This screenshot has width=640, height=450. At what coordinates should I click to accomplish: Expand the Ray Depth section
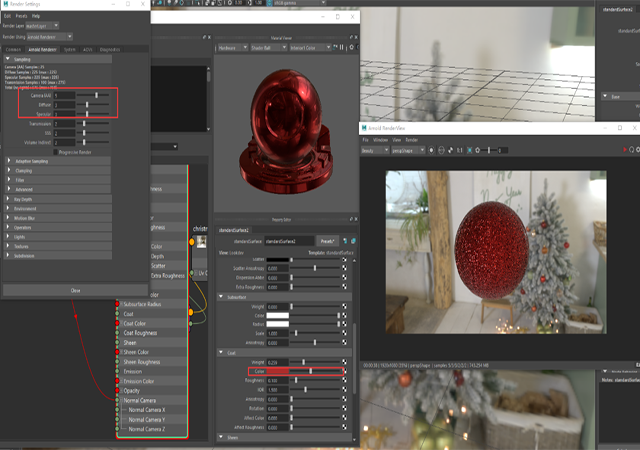click(x=58, y=199)
